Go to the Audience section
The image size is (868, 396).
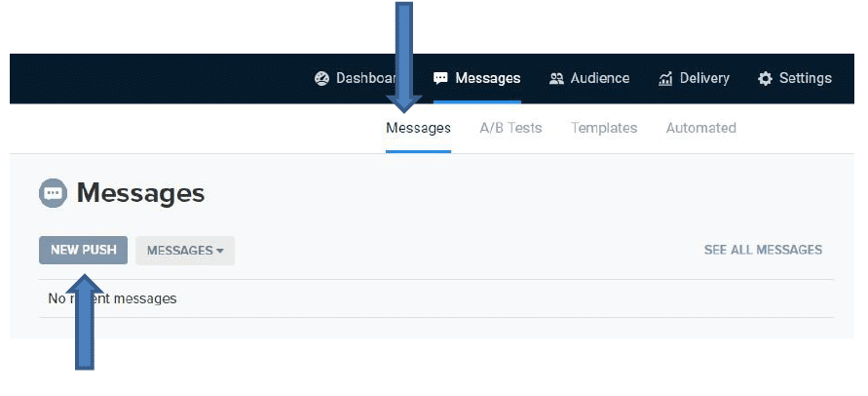(599, 79)
